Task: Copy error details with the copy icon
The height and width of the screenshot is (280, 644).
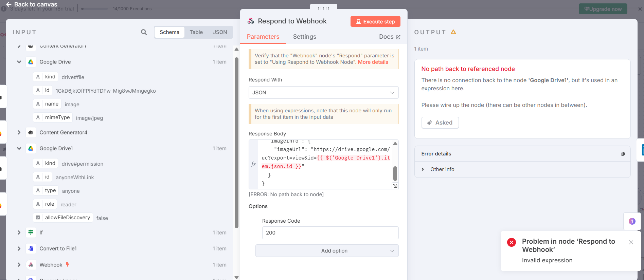Action: 623,154
